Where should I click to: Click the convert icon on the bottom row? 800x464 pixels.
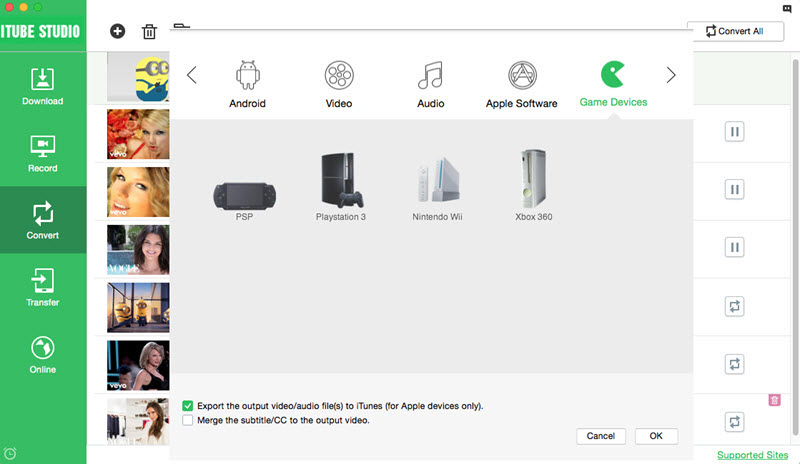[x=734, y=422]
